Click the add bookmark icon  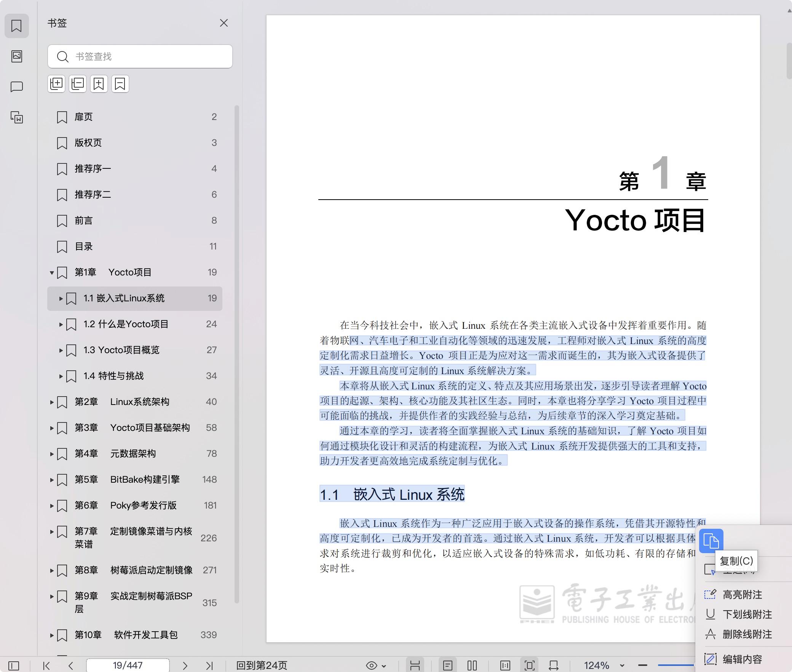click(99, 84)
